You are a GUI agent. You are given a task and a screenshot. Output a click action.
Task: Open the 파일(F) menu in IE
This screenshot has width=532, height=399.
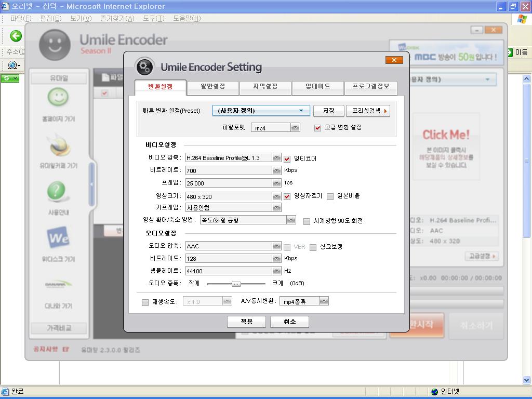21,18
